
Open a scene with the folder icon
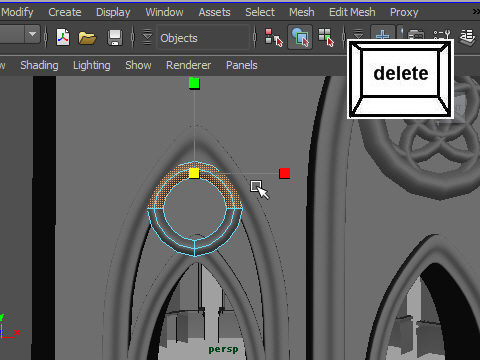[x=87, y=37]
